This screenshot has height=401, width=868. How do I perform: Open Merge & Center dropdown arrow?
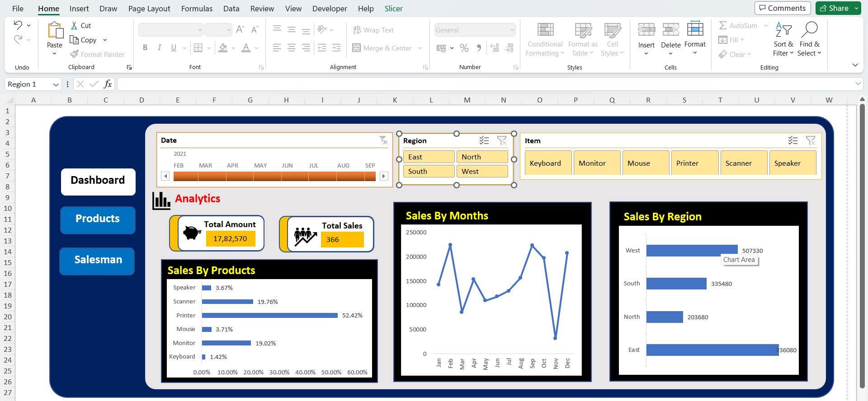coord(420,48)
